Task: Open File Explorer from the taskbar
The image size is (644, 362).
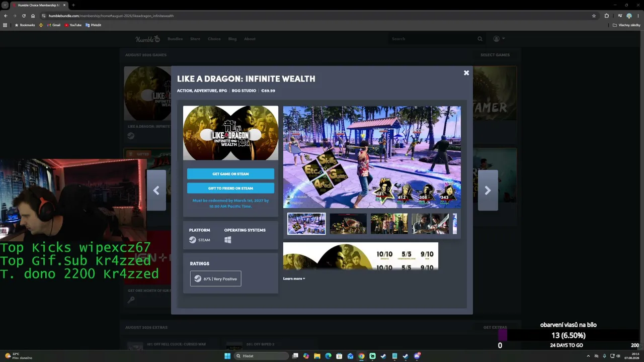Action: pos(317,356)
